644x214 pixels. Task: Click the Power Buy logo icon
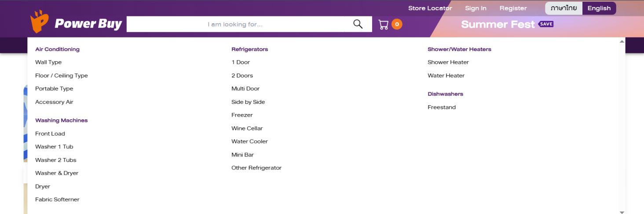[39, 22]
